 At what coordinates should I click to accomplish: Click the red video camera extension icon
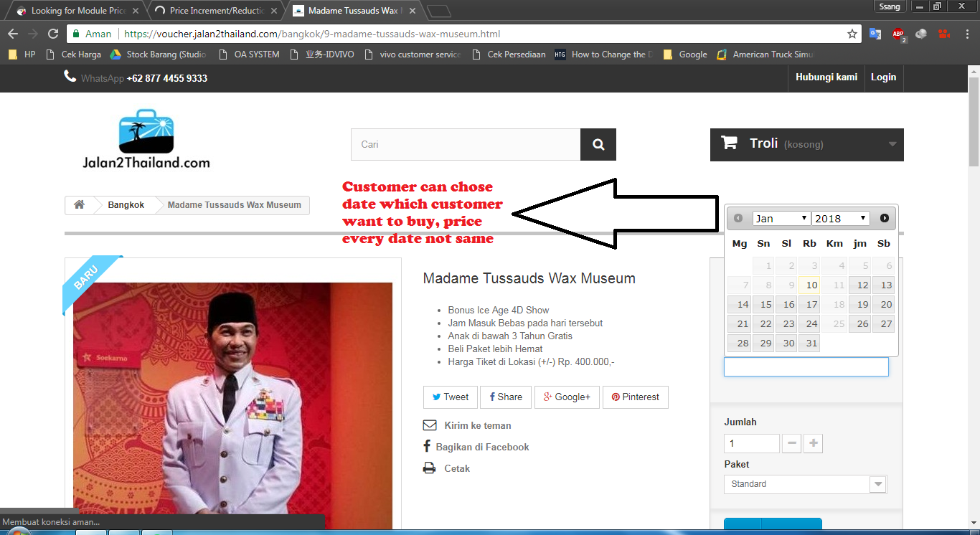943,34
